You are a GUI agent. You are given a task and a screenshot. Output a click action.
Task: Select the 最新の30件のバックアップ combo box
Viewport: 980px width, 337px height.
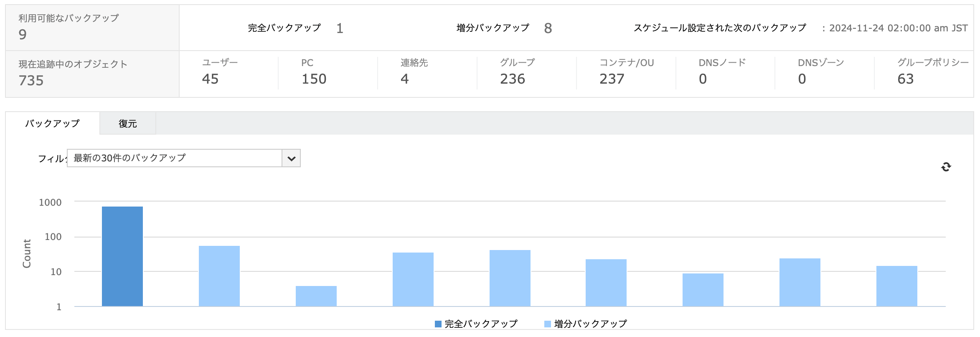pos(174,158)
